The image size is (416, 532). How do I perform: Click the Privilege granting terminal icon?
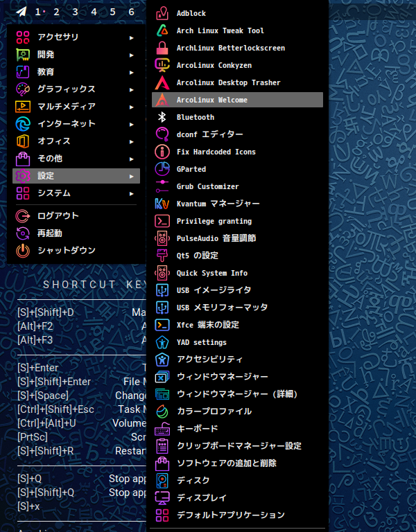point(162,221)
